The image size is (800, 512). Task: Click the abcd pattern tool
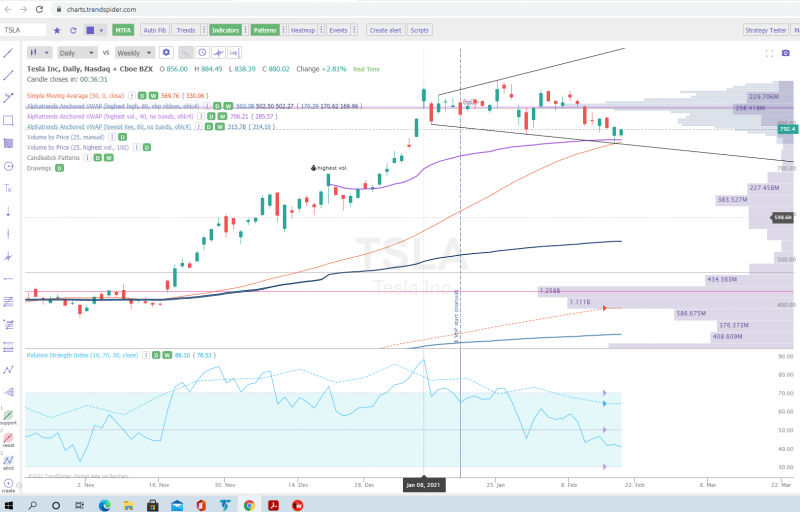click(x=8, y=463)
